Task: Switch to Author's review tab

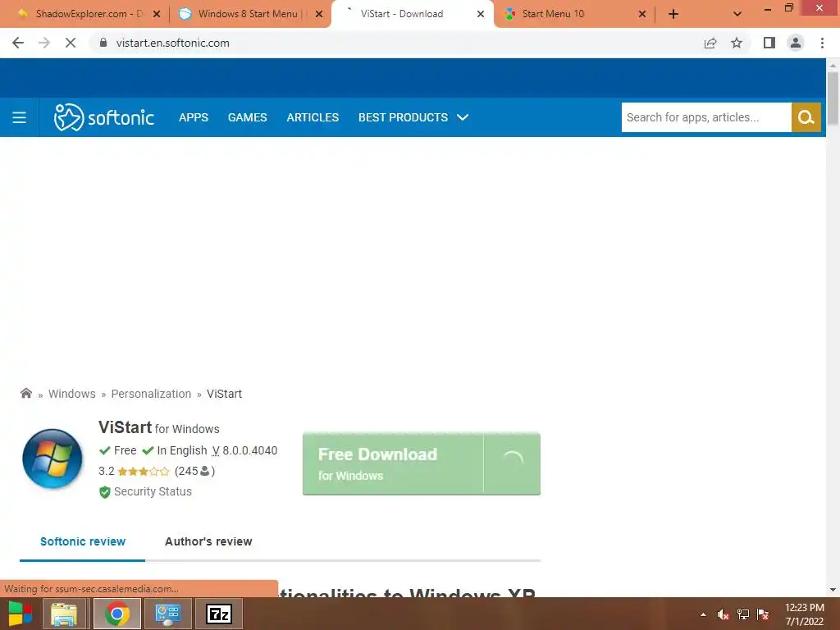Action: [x=208, y=541]
